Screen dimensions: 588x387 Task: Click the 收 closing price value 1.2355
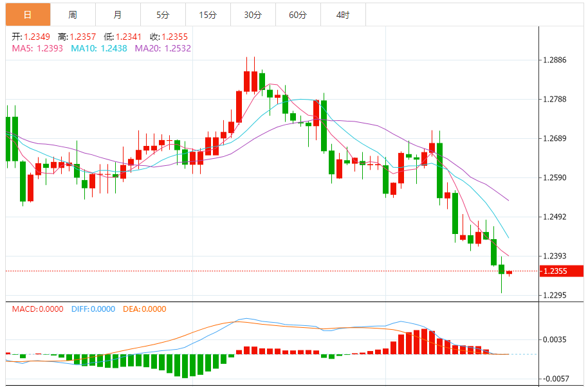click(x=174, y=37)
